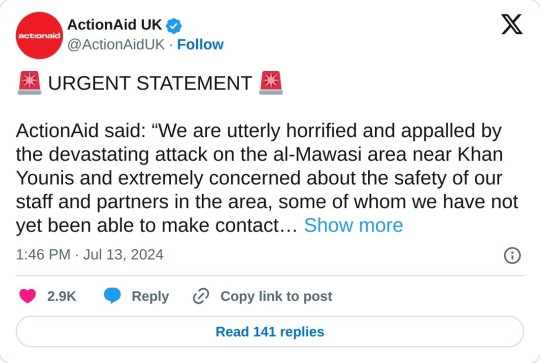Click the tweet body about al-Mawasi

(x=267, y=178)
